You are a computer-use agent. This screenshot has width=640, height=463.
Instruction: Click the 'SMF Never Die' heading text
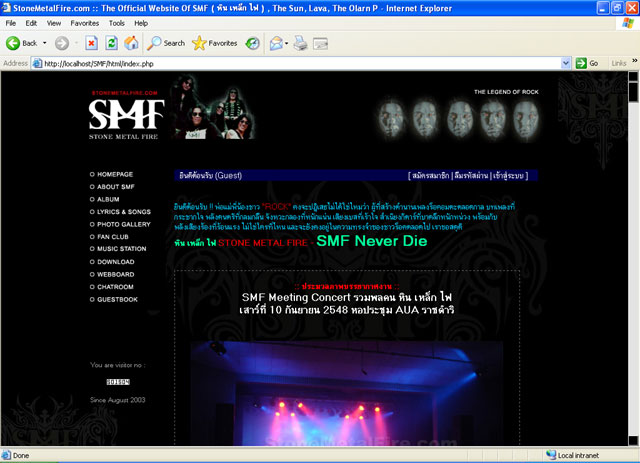pos(372,241)
